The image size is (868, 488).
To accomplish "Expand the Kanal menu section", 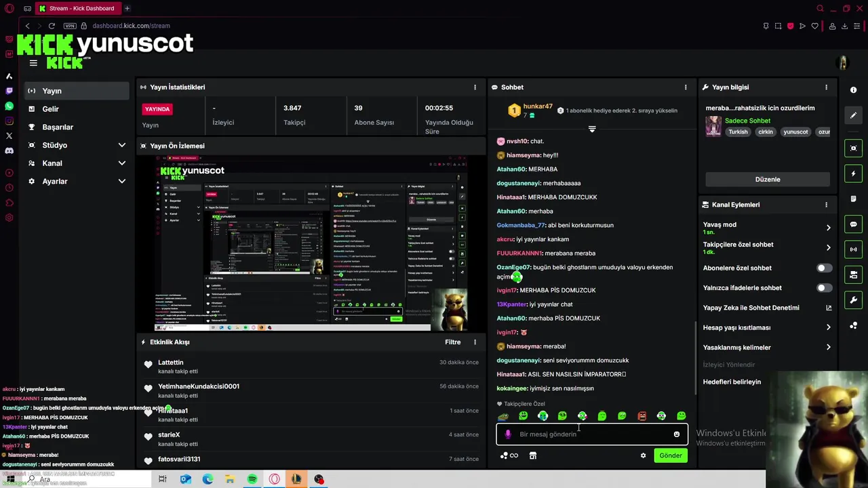I will click(x=122, y=163).
